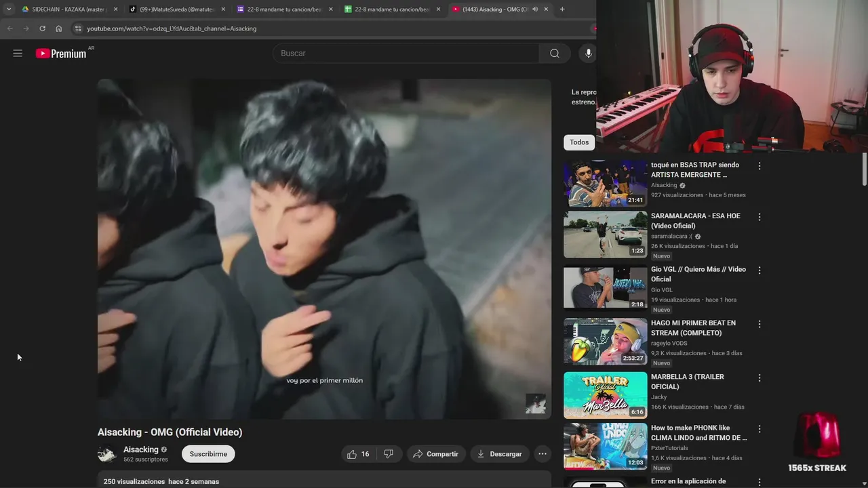868x488 pixels.
Task: Open title toqué en BSAS TRAP siendo
Action: (x=695, y=169)
